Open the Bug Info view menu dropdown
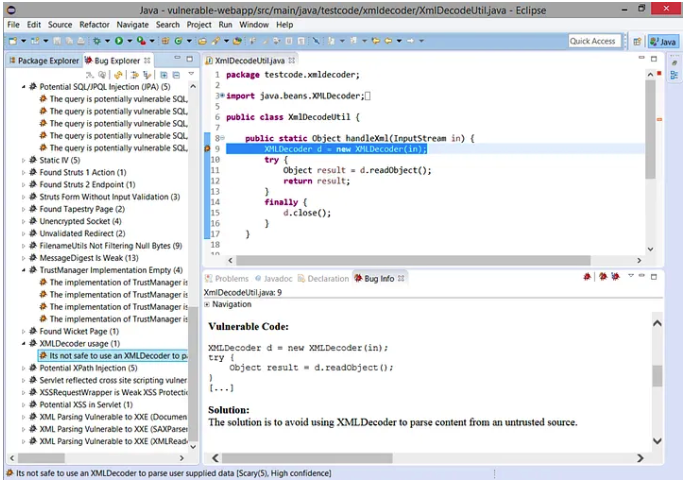687x485 pixels. click(631, 276)
